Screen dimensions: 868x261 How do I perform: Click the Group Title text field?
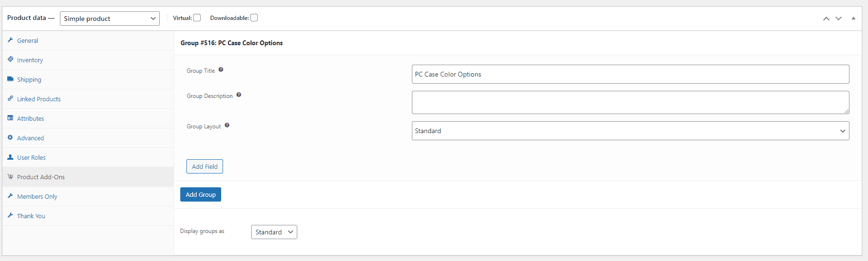[630, 74]
